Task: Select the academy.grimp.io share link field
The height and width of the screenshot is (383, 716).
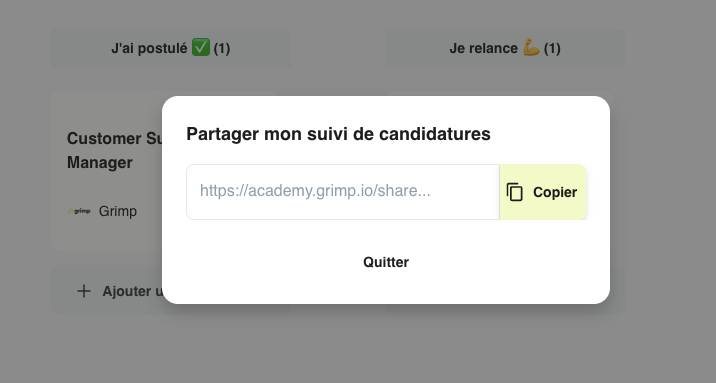Action: point(343,192)
